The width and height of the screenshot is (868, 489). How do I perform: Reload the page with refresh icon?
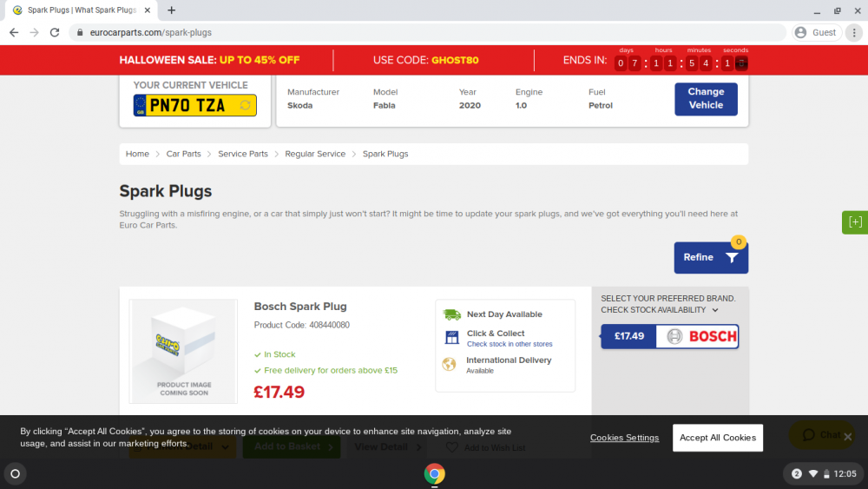point(54,33)
